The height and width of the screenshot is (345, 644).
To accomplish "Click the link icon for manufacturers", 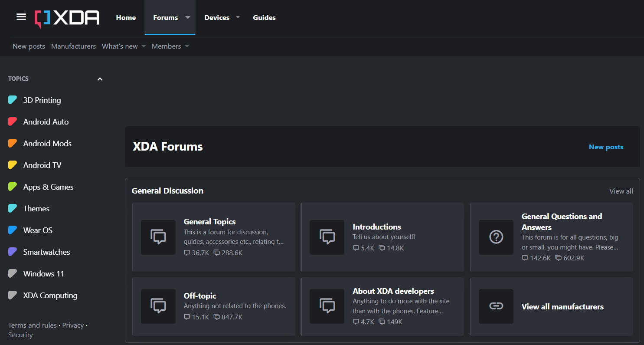I will click(x=496, y=306).
